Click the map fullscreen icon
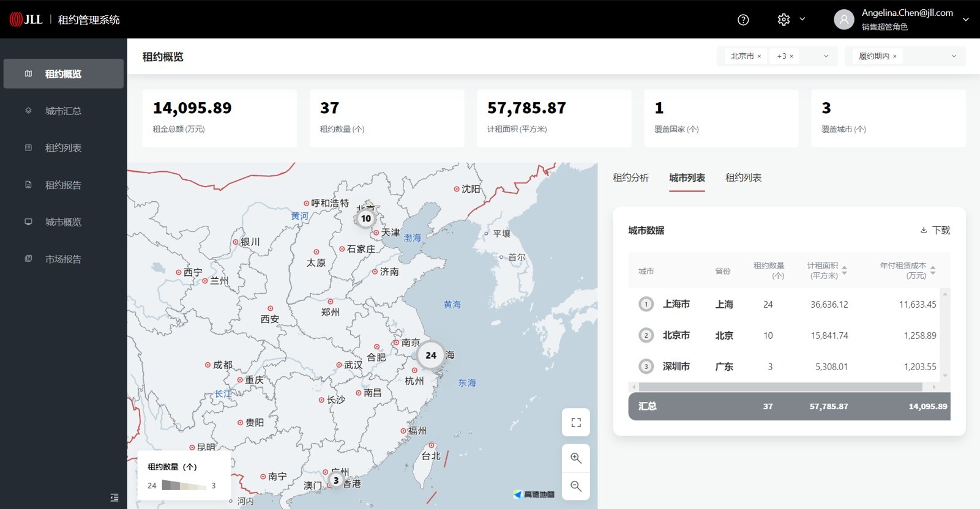 coord(576,422)
